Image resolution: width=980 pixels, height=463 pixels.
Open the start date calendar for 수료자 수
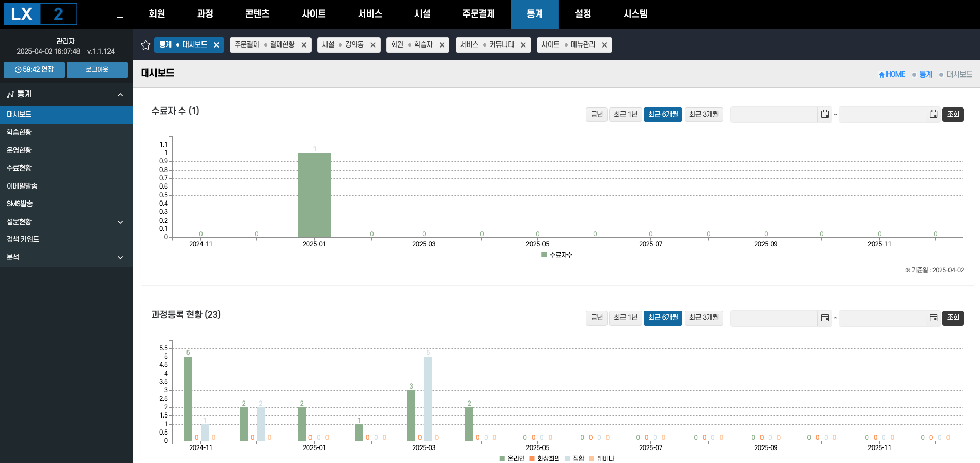pyautogui.click(x=825, y=114)
